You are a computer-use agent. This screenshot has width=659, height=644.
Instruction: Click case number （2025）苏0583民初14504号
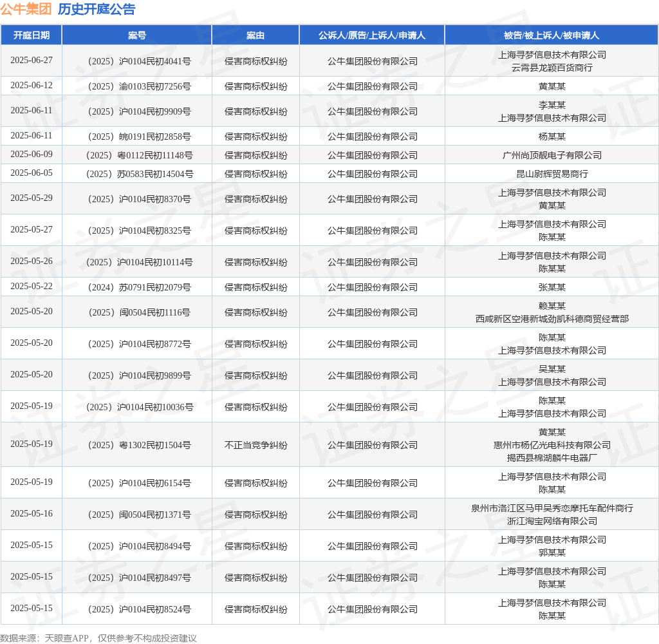[x=140, y=174]
